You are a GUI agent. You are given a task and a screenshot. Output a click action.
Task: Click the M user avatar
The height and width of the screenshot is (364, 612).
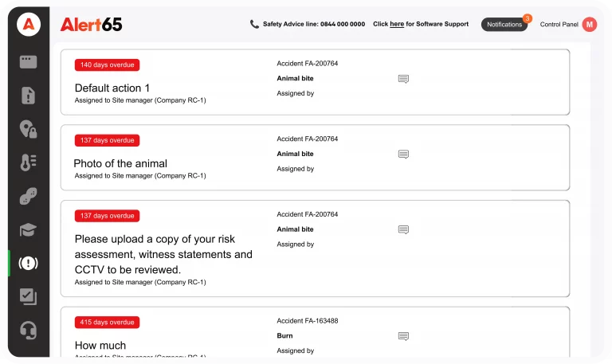point(590,25)
